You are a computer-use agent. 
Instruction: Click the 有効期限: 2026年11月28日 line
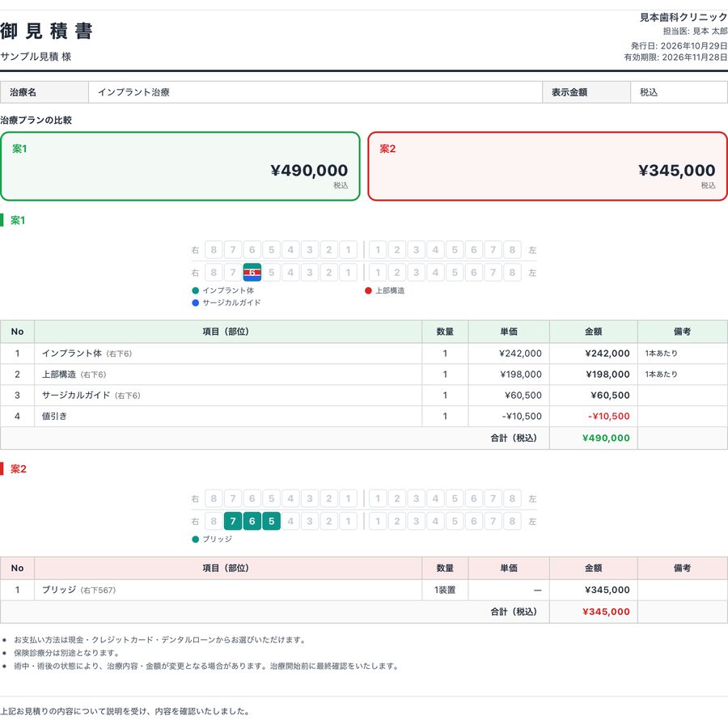point(675,57)
